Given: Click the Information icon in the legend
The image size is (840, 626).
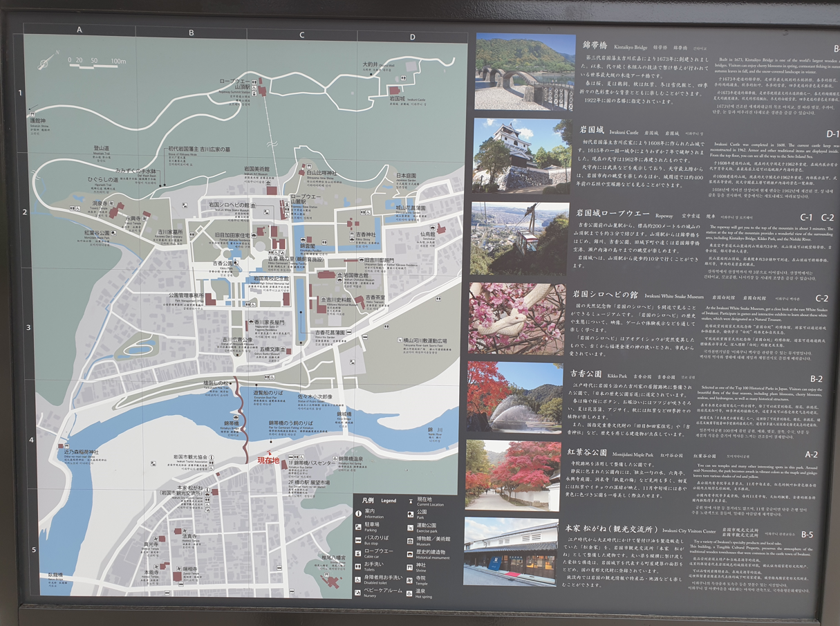Looking at the screenshot, I should tap(359, 514).
